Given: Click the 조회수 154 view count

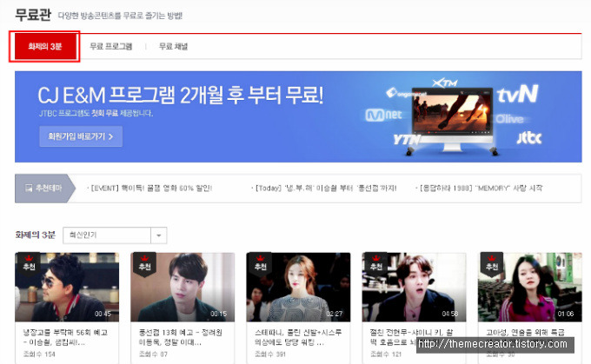Looking at the screenshot, I should (x=39, y=354).
